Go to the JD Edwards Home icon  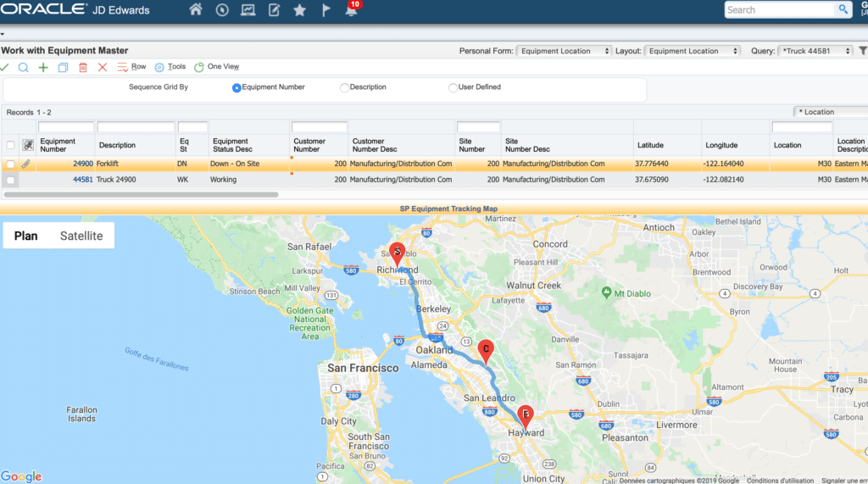pyautogui.click(x=196, y=9)
